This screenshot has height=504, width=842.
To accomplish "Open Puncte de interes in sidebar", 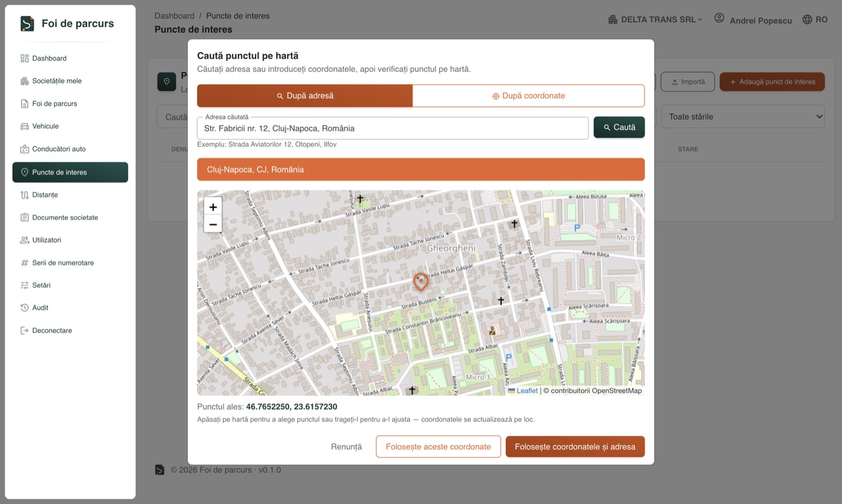I will pyautogui.click(x=70, y=172).
